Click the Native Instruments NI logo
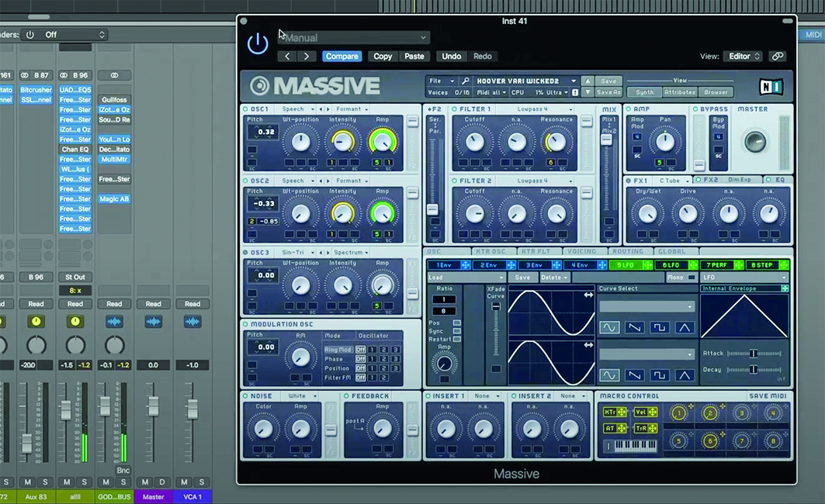825x504 pixels. [x=771, y=87]
